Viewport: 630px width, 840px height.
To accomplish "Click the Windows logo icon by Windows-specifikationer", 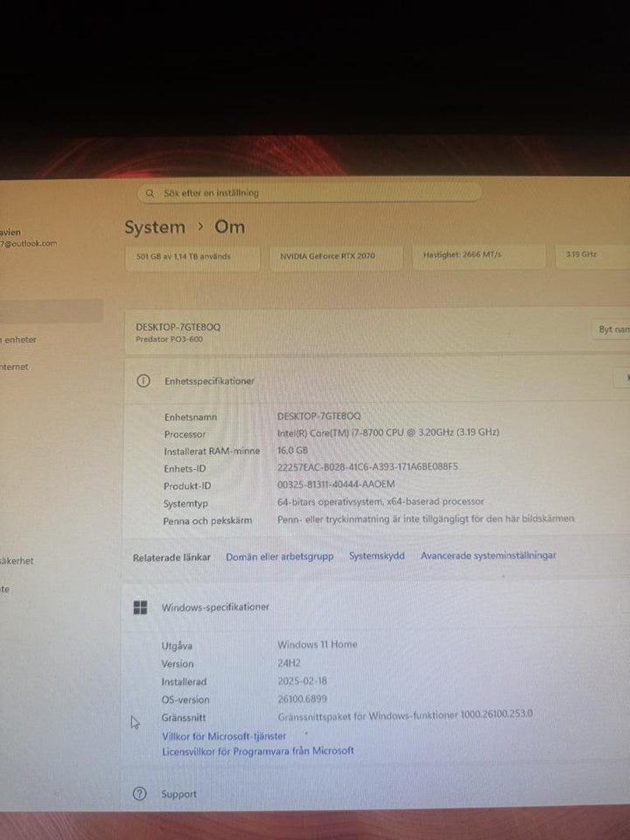I will point(140,607).
